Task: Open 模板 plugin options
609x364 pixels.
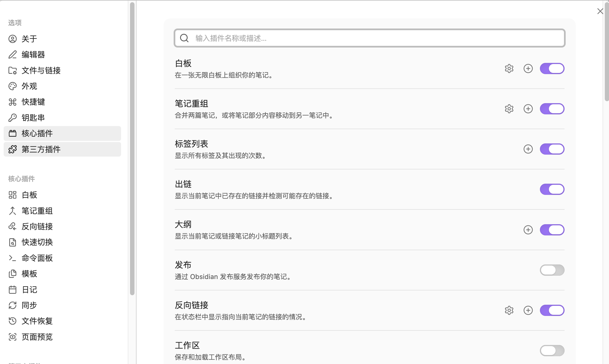Action: [x=62, y=274]
